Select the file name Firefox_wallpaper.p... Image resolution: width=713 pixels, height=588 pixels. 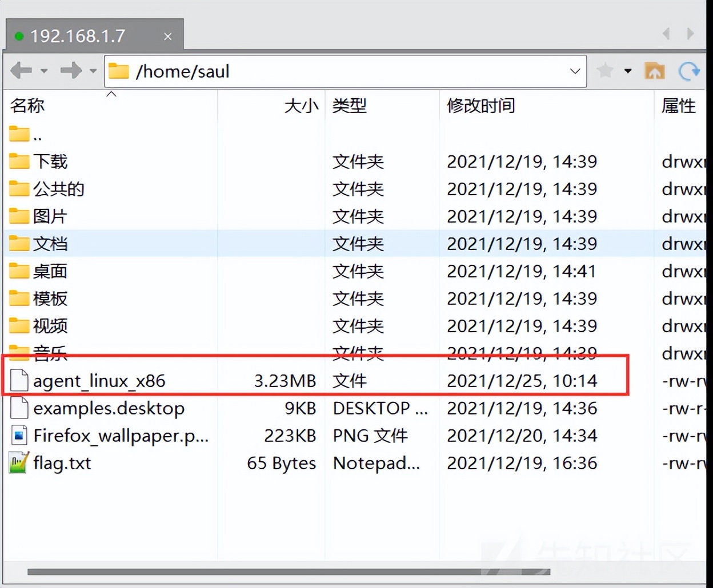click(121, 436)
